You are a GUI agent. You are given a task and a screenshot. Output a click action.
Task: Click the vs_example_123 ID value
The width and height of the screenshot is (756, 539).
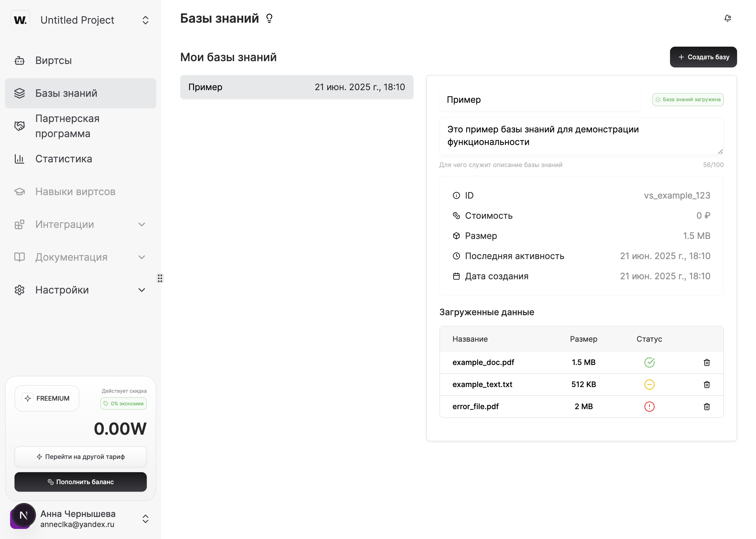(x=677, y=195)
